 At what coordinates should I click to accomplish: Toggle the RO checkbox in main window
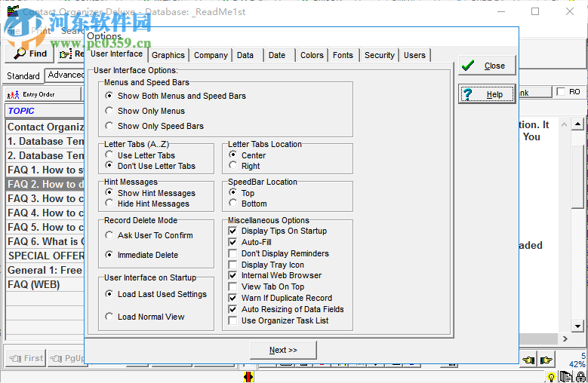(x=561, y=92)
